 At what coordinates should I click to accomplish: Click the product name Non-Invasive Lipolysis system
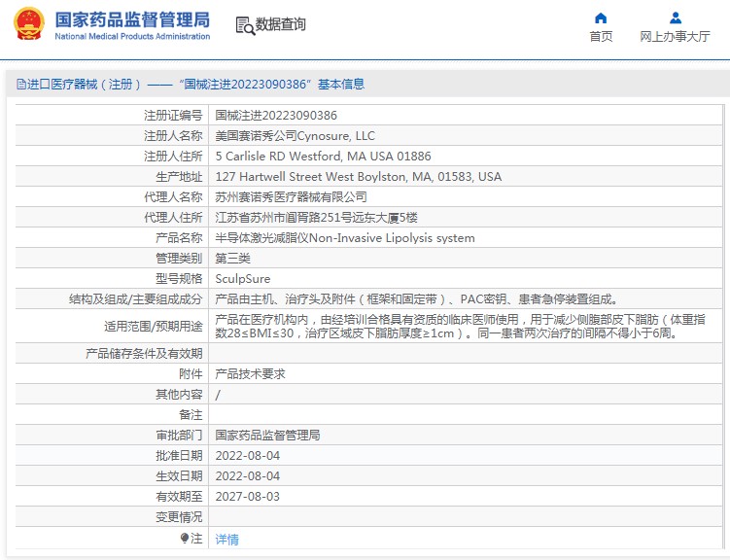pos(344,238)
